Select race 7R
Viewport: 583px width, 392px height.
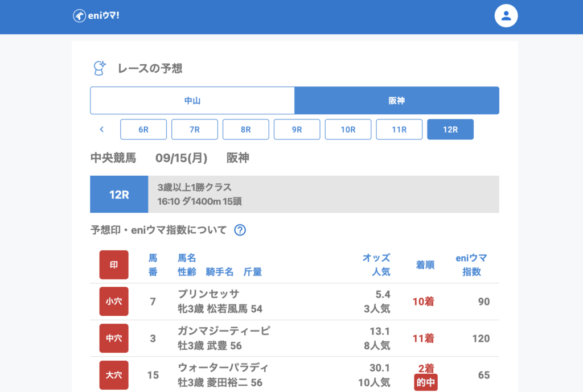195,129
